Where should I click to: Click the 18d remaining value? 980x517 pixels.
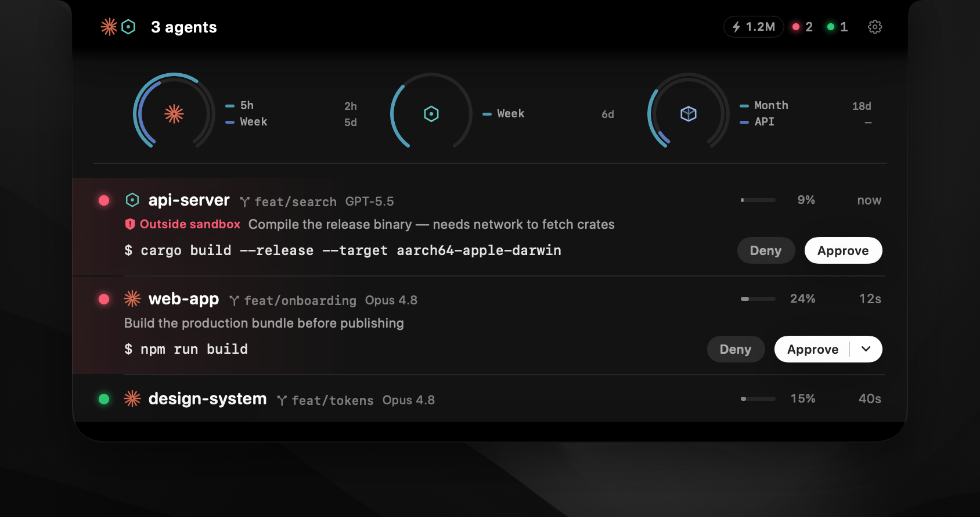pos(862,106)
